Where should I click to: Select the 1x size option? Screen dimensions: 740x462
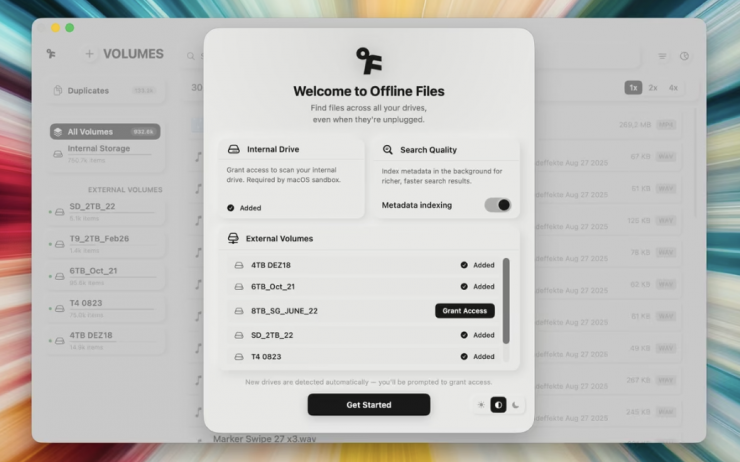pos(633,88)
